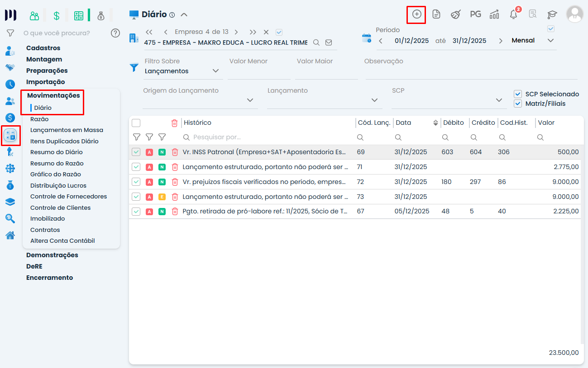This screenshot has height=368, width=588.
Task: Open Lançamentos em Massa menu item
Action: [x=67, y=130]
